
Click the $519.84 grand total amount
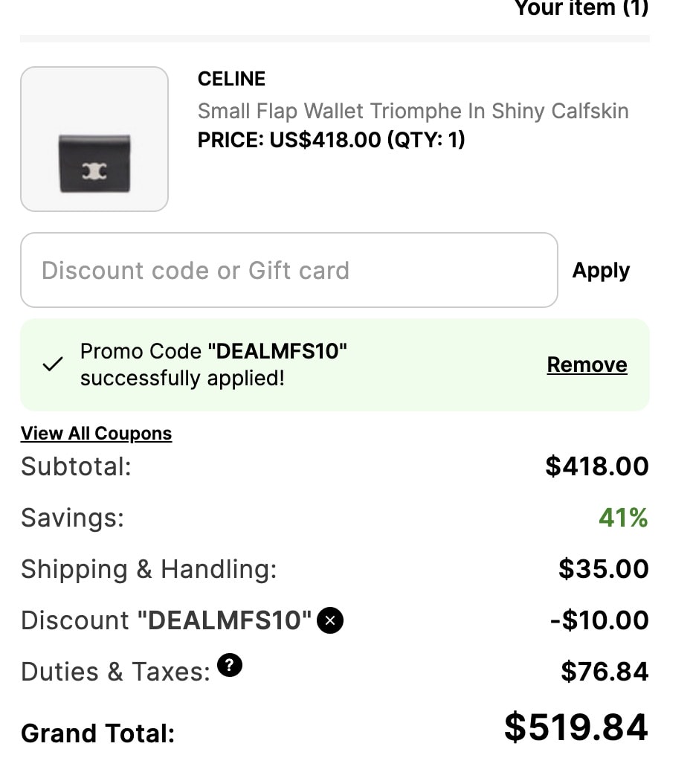(x=576, y=727)
